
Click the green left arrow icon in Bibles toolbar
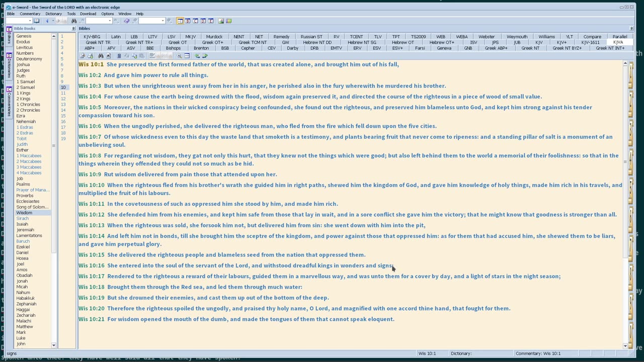pos(197,56)
